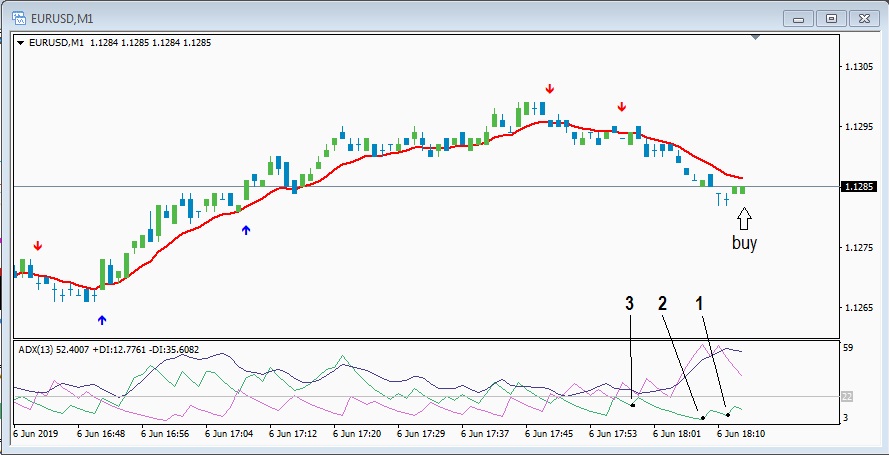The height and width of the screenshot is (455, 889).
Task: Click the 1.1295 price axis value
Action: click(x=859, y=127)
